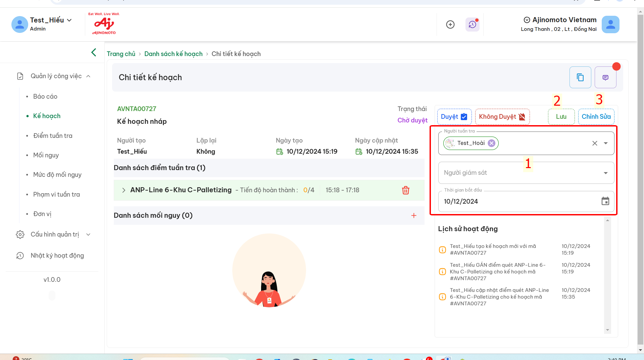Open calendar picker for start date
The height and width of the screenshot is (360, 644).
605,201
